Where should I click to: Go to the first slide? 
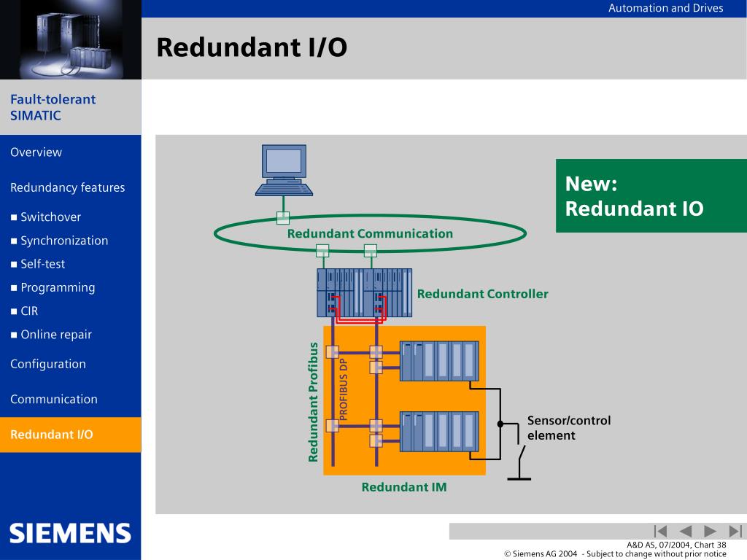coord(660,531)
